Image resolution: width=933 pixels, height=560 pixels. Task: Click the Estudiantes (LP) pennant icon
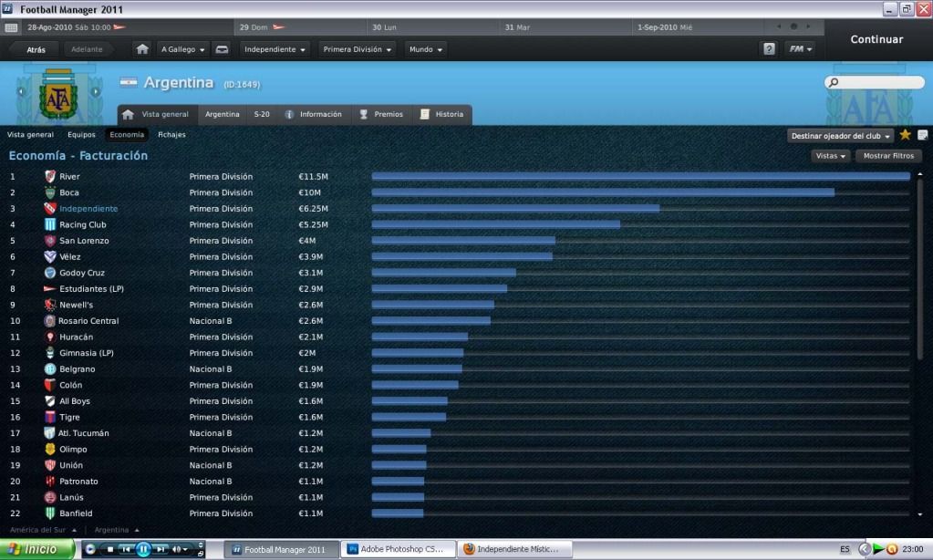click(x=50, y=289)
